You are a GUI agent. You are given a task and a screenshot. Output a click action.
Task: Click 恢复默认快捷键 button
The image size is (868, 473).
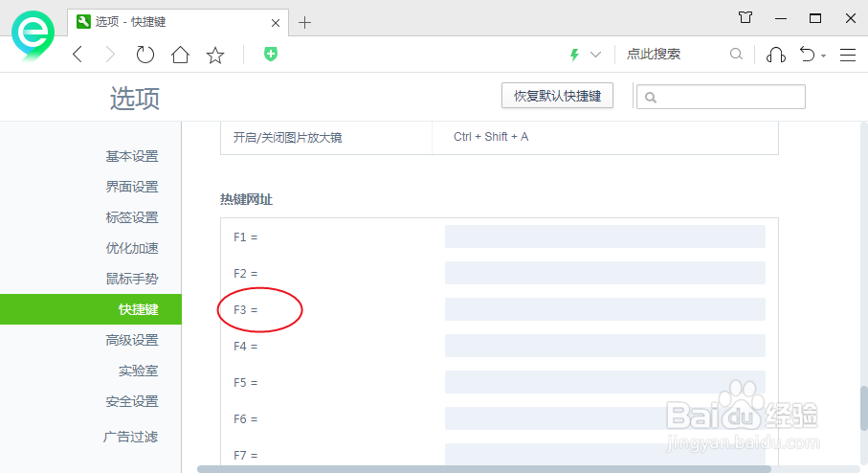coord(557,96)
